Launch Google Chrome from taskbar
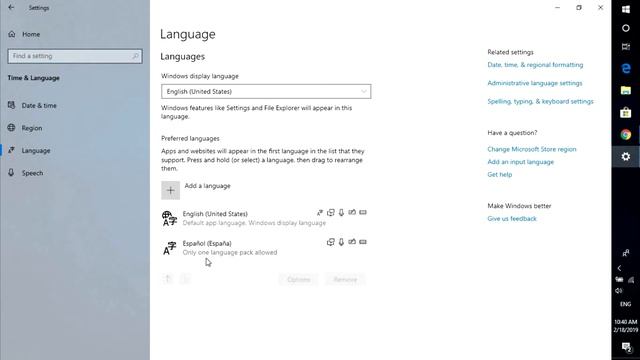 (626, 134)
